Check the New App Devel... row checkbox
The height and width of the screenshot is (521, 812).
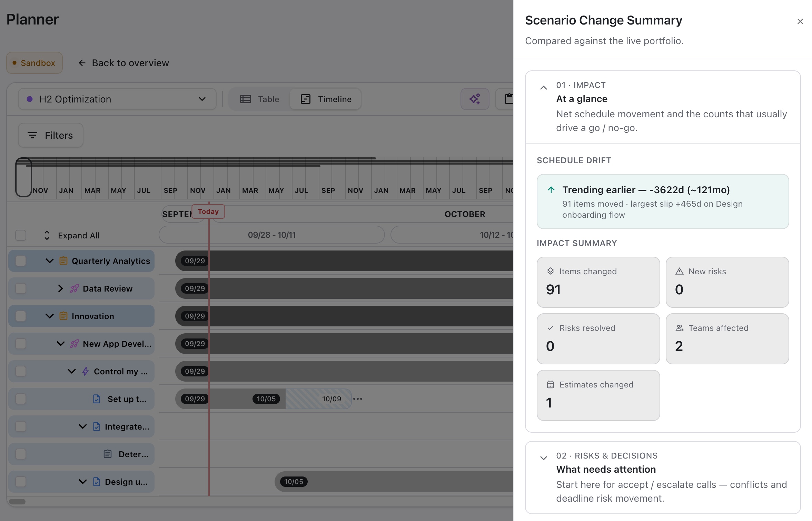pos(21,344)
